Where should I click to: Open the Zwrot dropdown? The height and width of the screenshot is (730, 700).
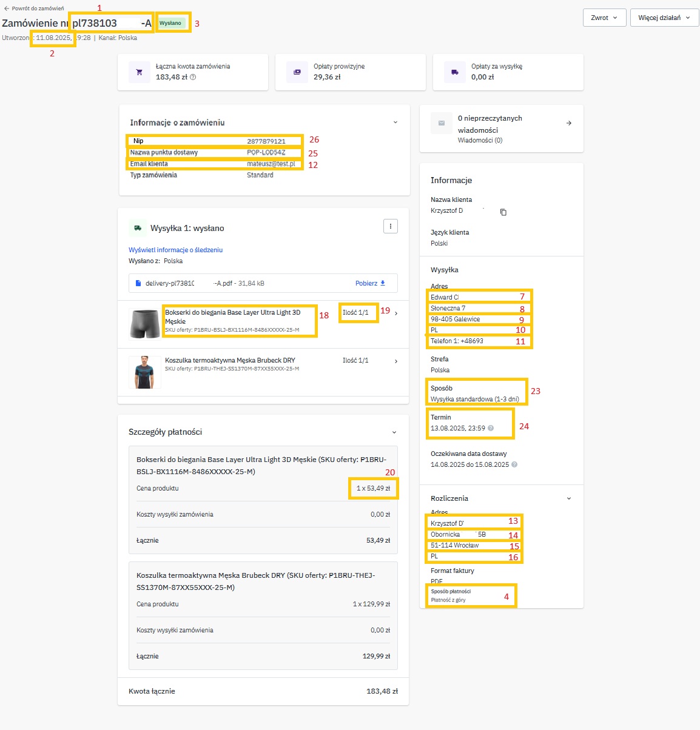coord(604,18)
